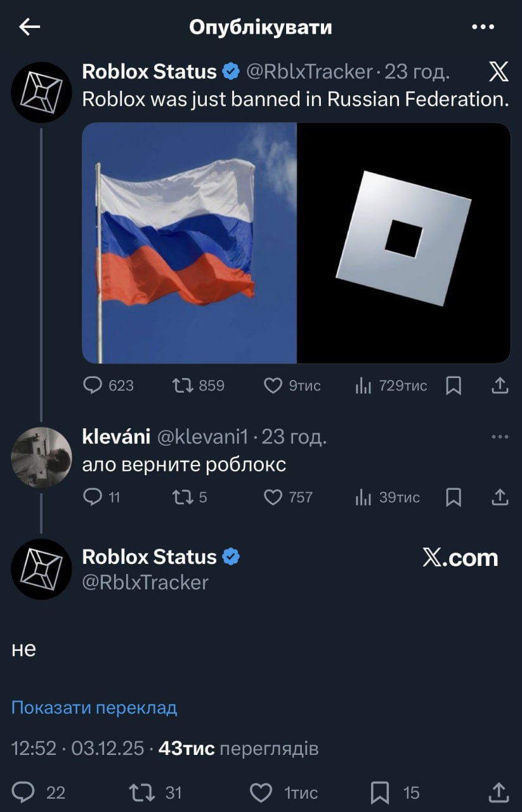Click the Показати переклад link

(94, 707)
